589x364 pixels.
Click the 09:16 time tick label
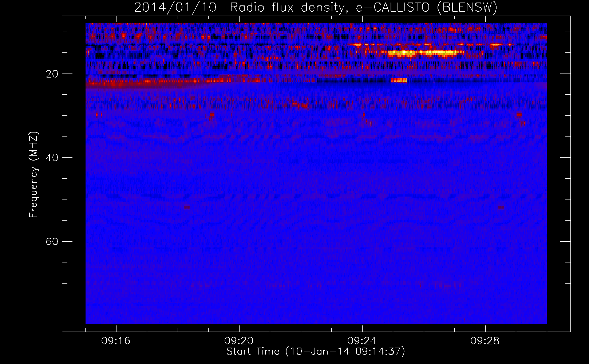coord(116,341)
